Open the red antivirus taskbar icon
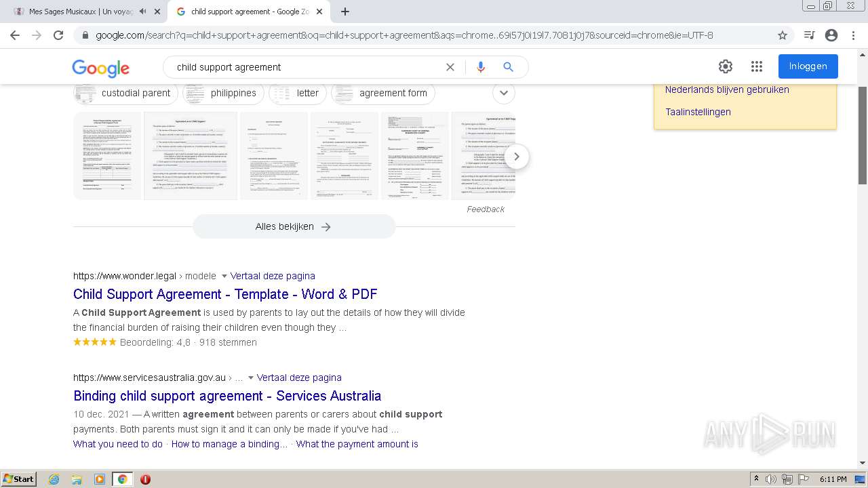This screenshot has width=868, height=488. 145,479
